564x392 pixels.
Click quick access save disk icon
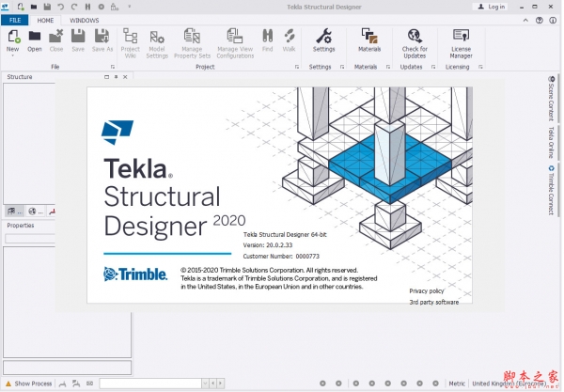[47, 7]
